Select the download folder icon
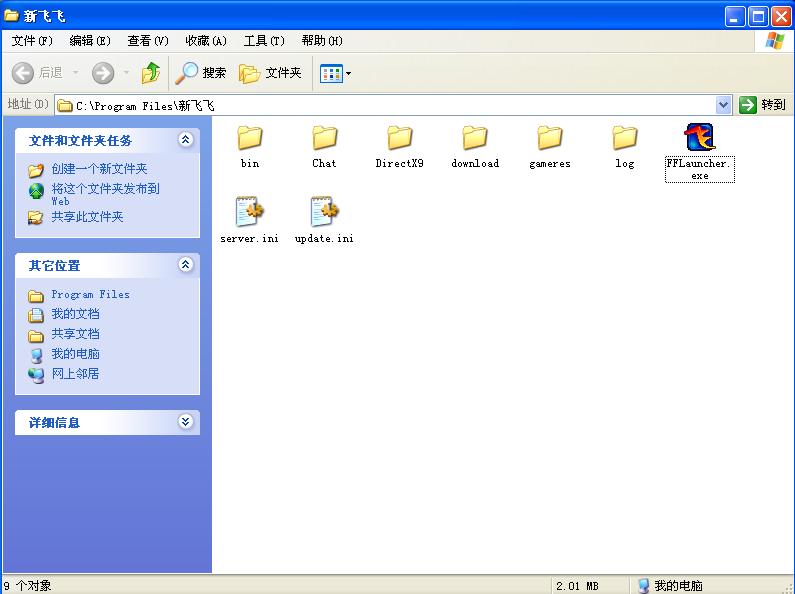795x594 pixels. (475, 138)
